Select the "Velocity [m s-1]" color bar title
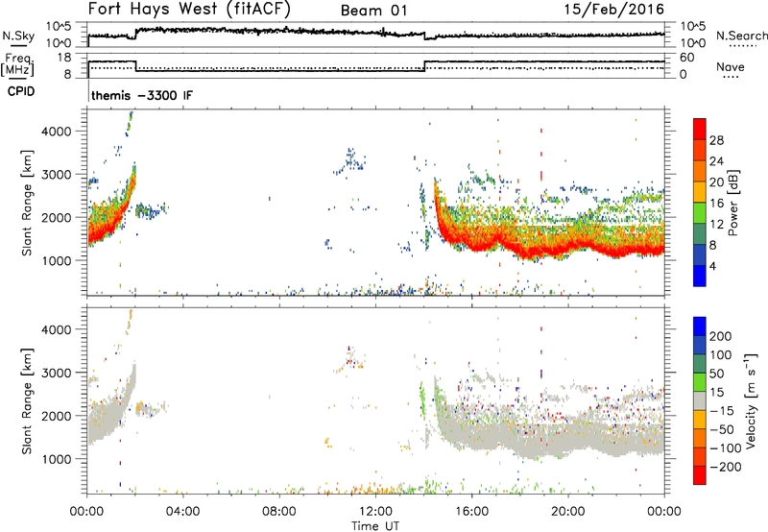Viewport: 768px width, 532px height. pos(751,400)
